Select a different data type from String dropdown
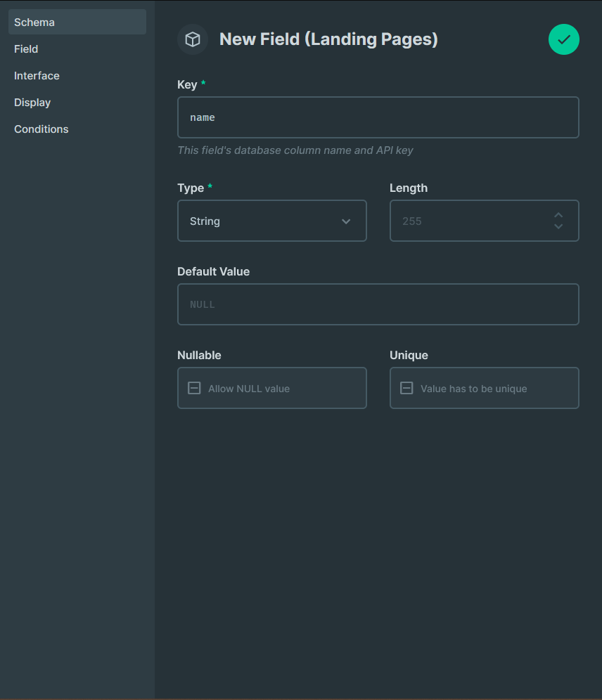Screen dimensions: 602x700 click(x=272, y=221)
